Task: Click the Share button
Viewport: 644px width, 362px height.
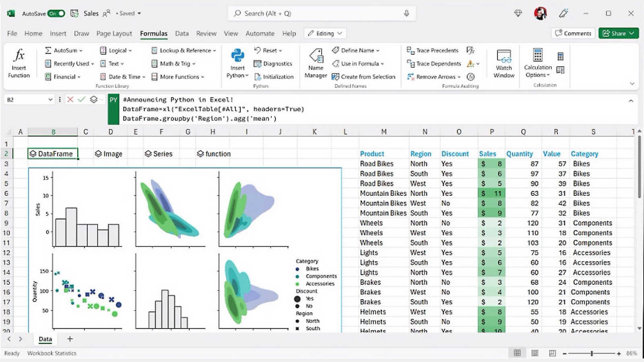Action: click(618, 33)
